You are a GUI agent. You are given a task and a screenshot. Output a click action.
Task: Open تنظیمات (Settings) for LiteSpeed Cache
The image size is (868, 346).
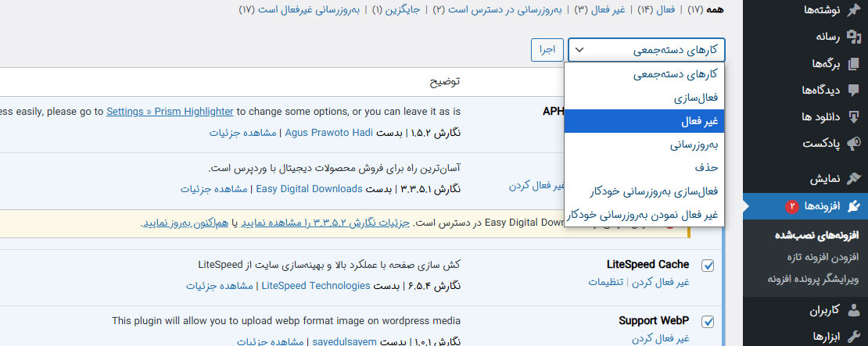click(x=605, y=282)
